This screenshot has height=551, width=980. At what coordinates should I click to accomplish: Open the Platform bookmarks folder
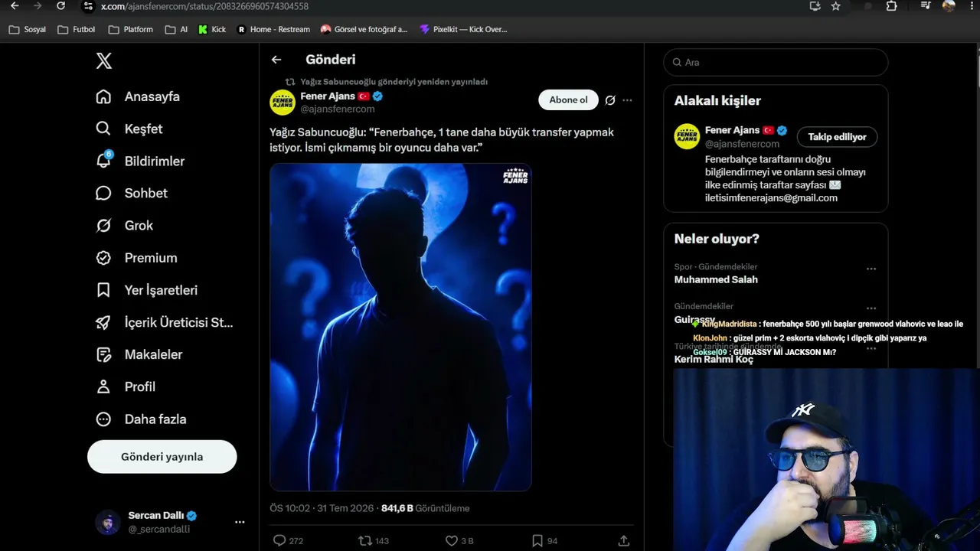click(x=131, y=30)
